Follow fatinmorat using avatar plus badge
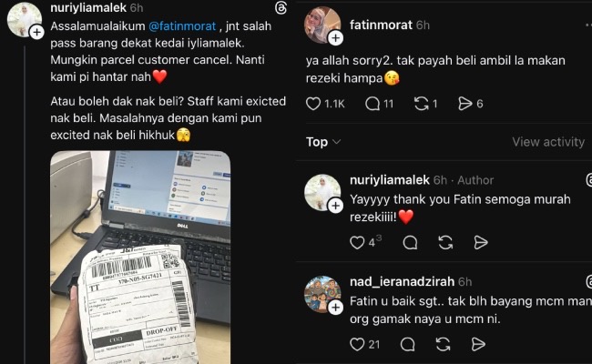The height and width of the screenshot is (364, 592). (335, 38)
